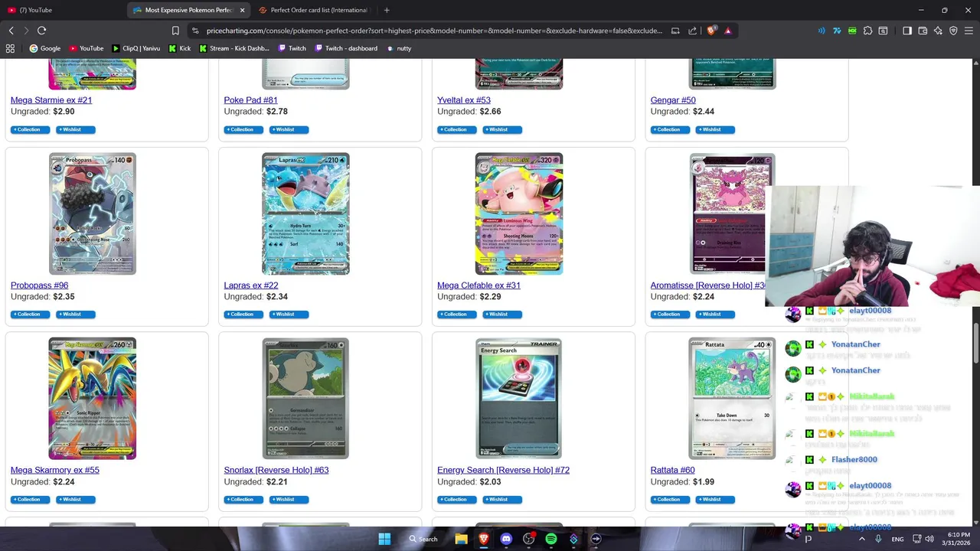Open Snorlax Reverse Holo #63 link

[x=276, y=470]
